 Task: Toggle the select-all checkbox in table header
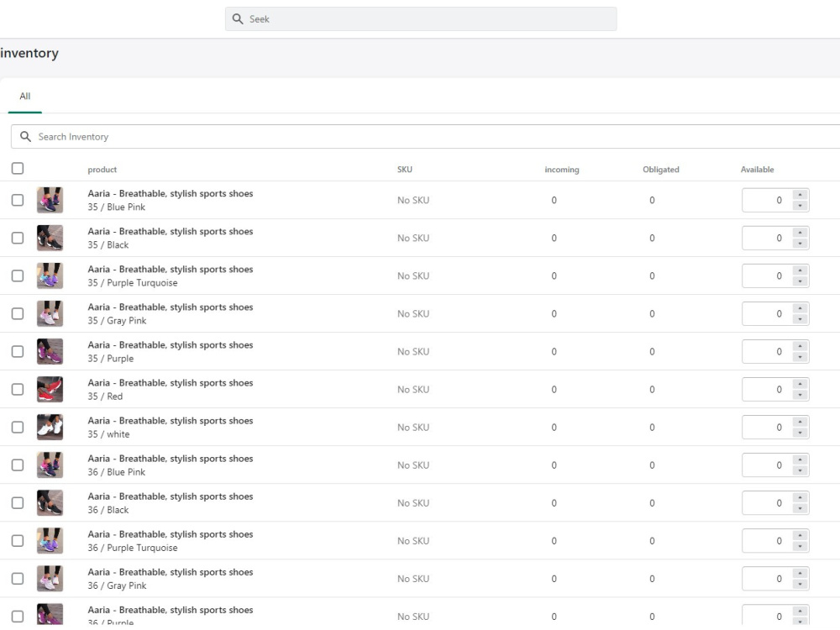tap(18, 168)
